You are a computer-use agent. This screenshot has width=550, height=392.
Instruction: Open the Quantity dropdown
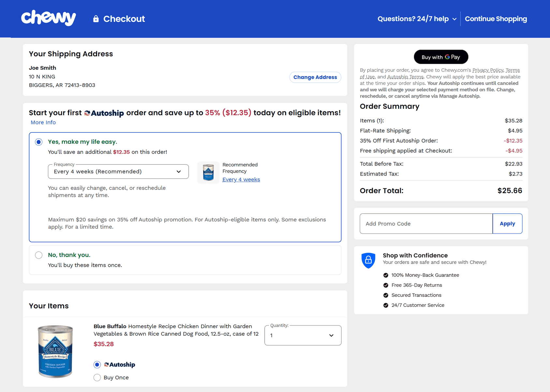coord(303,335)
